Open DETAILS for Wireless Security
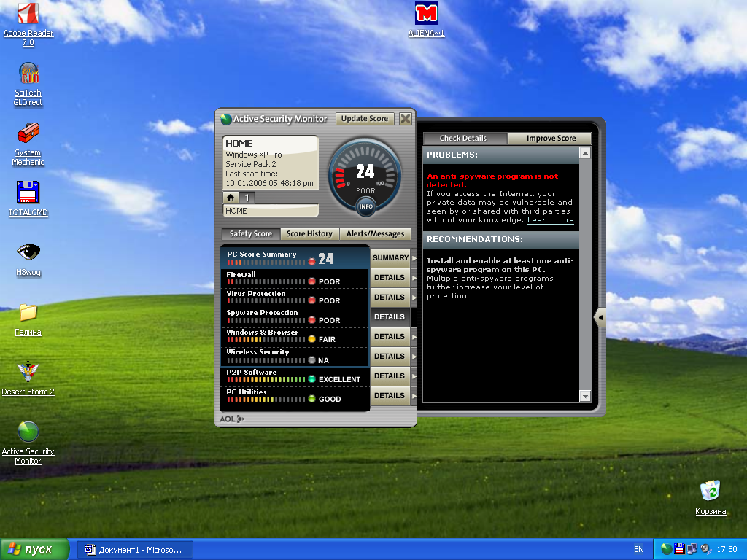The width and height of the screenshot is (747, 560). coord(390,357)
